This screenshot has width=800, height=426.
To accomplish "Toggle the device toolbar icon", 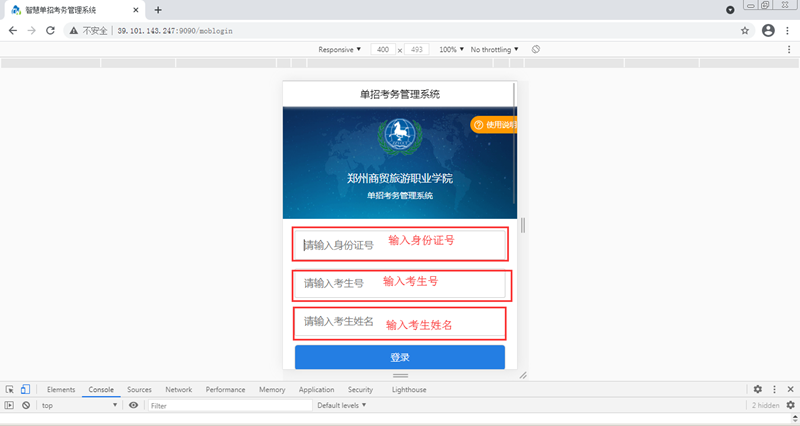I will click(25, 389).
